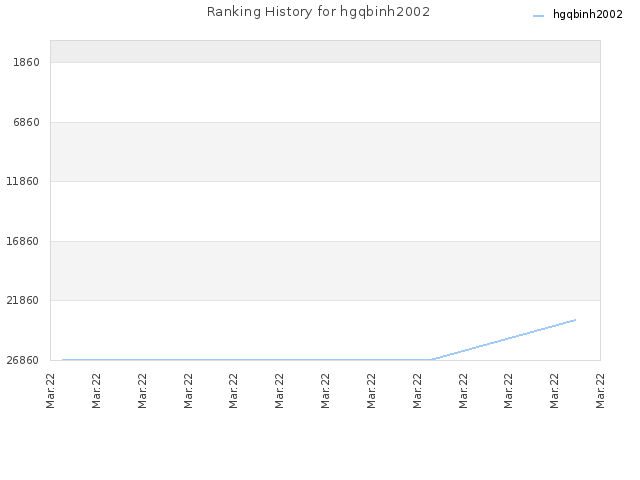
Task: Click the first Mar.22 x-axis label
Action: coord(51,391)
